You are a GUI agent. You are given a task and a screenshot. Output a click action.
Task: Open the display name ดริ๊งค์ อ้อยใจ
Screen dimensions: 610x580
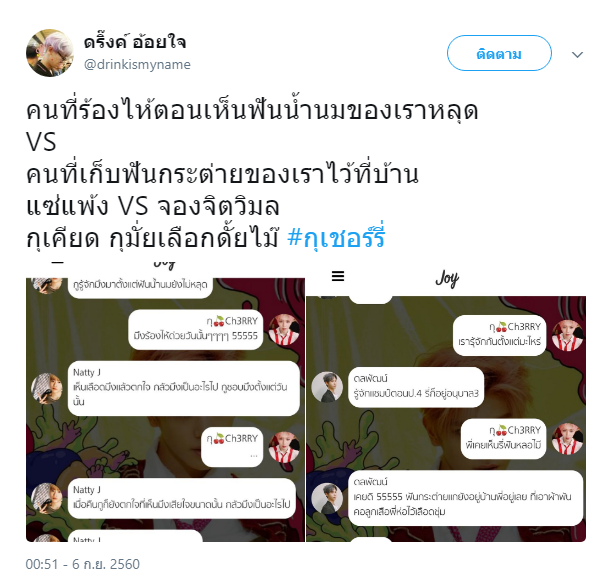point(135,42)
